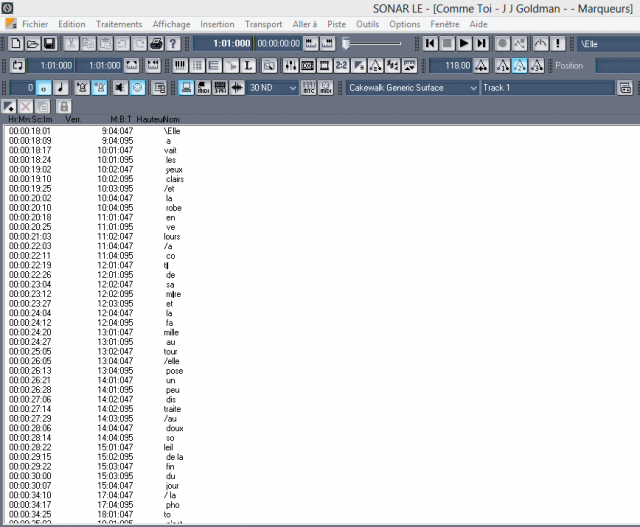Open the Transport menu
The image size is (640, 527).
click(x=264, y=24)
